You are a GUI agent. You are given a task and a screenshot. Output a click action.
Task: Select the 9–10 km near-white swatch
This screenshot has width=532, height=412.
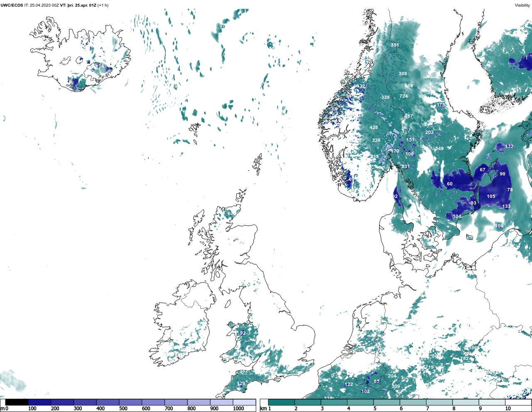[492, 402]
